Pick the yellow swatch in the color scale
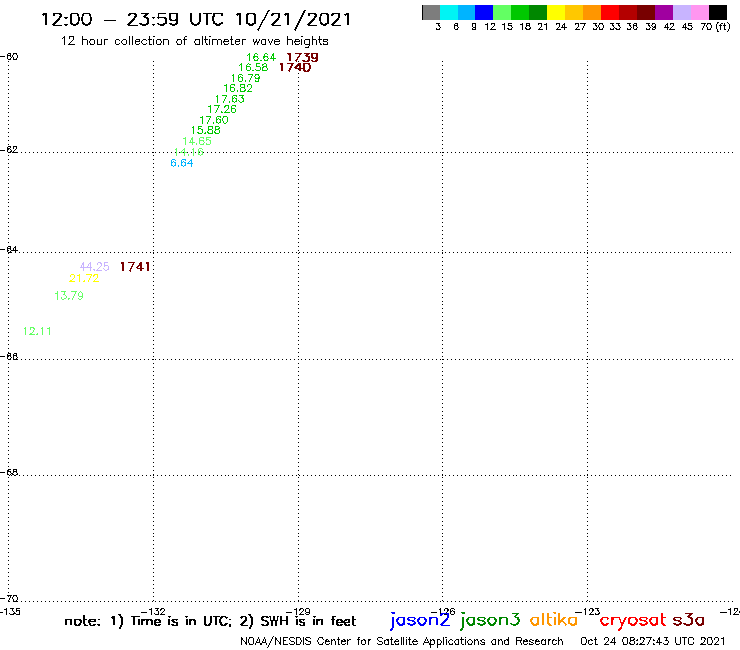Image resolution: width=740 pixels, height=650 pixels. (x=556, y=12)
